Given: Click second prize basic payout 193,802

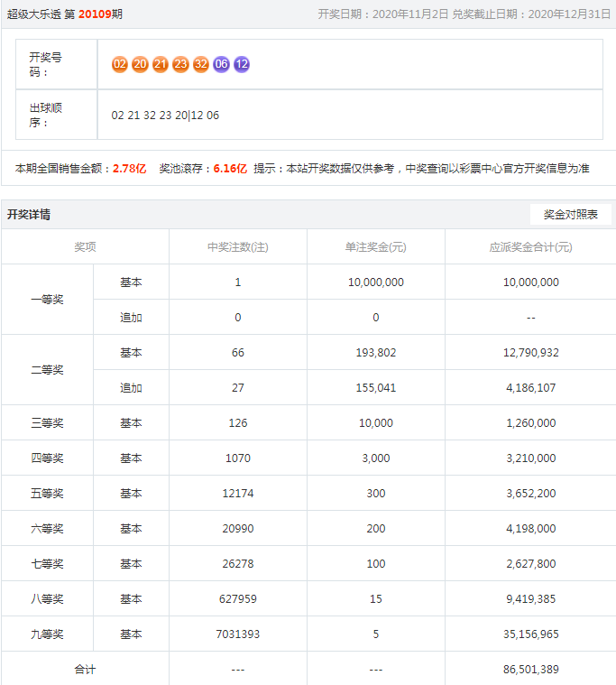Looking at the screenshot, I should click(x=376, y=353).
